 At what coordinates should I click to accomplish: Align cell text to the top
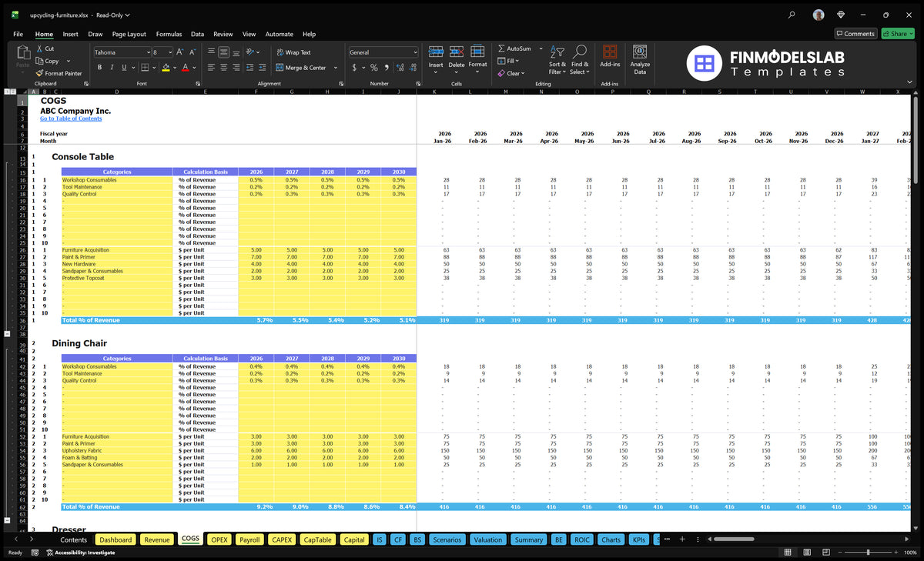211,52
